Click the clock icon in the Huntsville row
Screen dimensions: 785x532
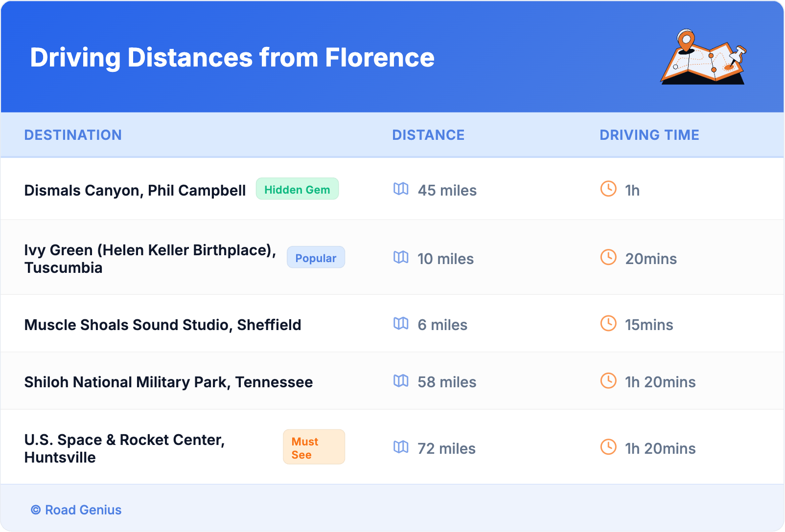[608, 447]
